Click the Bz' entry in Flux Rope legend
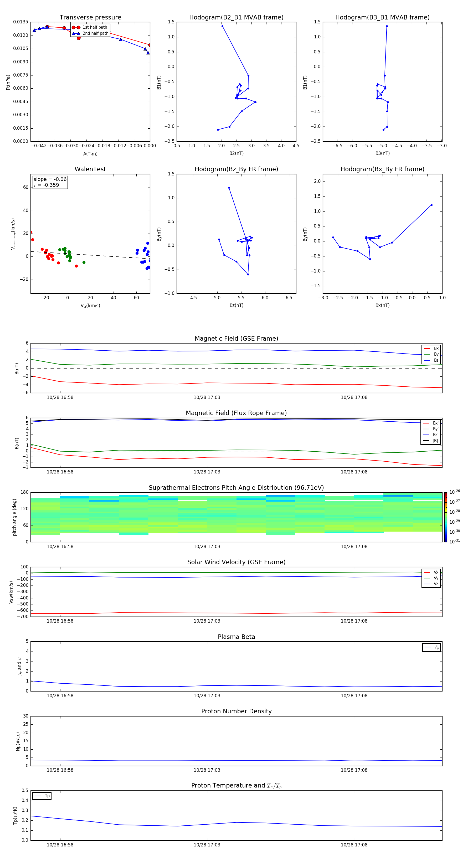 (x=431, y=435)
